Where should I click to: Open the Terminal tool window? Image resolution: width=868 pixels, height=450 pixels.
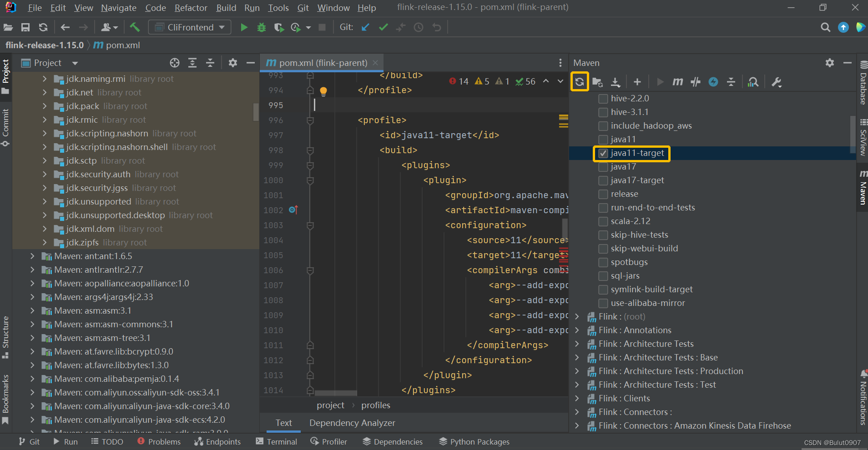(x=276, y=442)
